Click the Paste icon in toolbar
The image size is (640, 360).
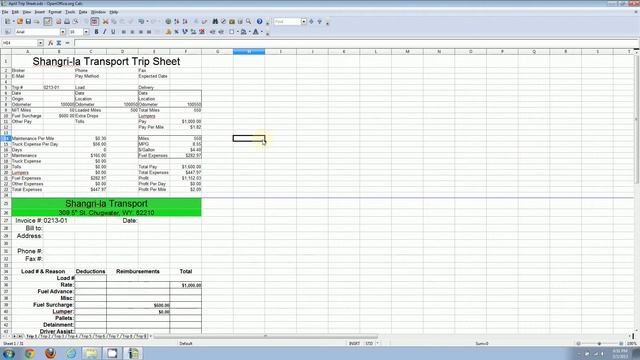122,21
